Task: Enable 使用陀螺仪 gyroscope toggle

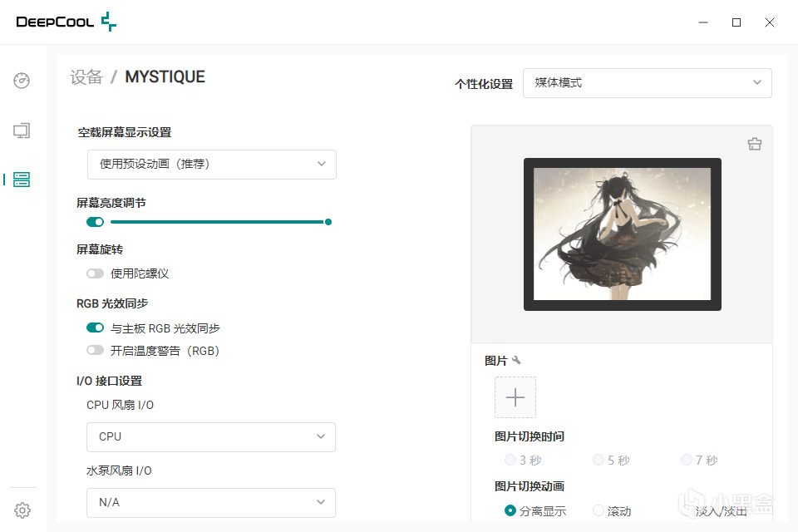Action: (95, 273)
